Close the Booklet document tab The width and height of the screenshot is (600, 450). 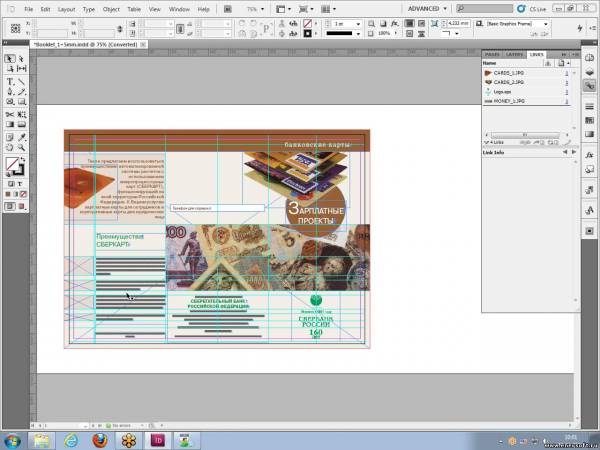pos(143,45)
